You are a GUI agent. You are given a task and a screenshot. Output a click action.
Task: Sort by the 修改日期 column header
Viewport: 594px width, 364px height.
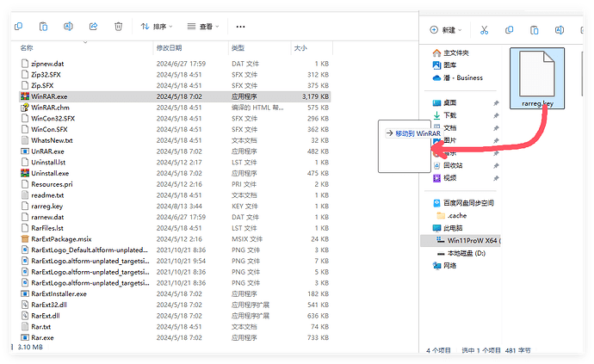pyautogui.click(x=169, y=47)
